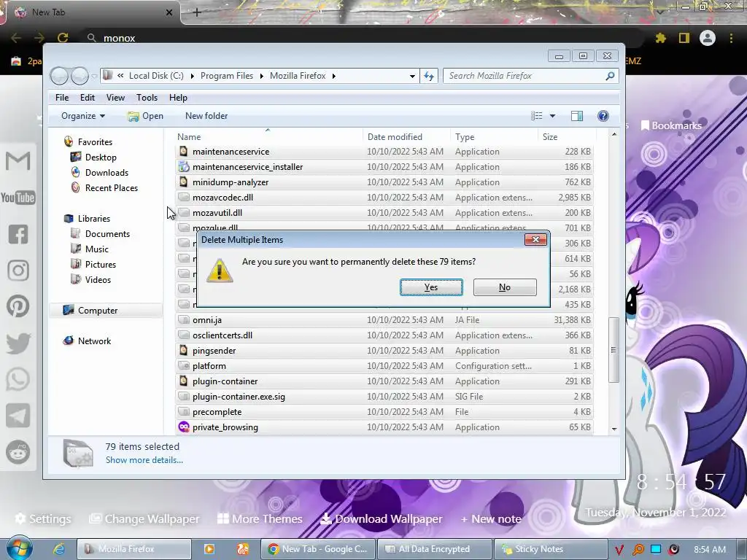
Task: Cancel deletion with the No button
Action: (505, 287)
